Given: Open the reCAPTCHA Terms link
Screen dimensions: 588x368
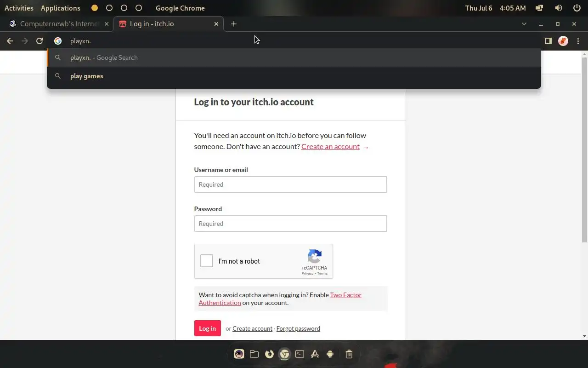Looking at the screenshot, I should point(322,273).
